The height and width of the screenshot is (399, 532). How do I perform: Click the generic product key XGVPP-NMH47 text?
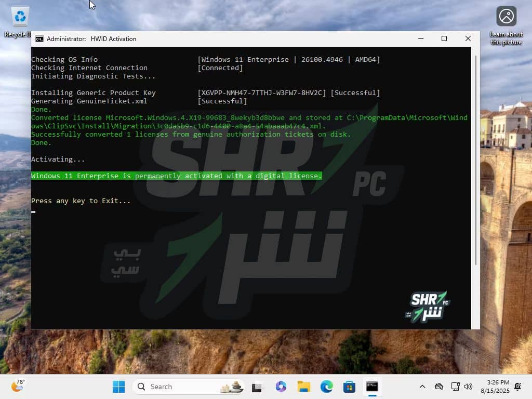262,92
